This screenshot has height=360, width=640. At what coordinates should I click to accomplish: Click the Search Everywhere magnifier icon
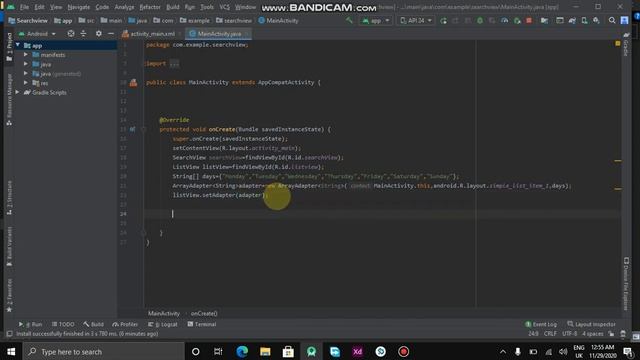(x=612, y=20)
